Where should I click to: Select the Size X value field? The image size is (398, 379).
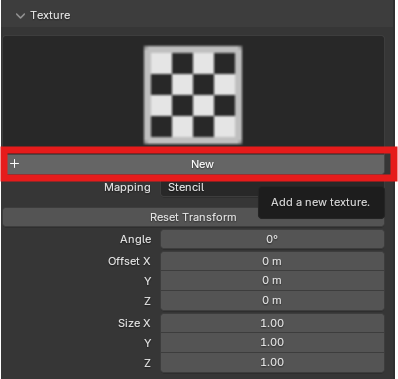tap(272, 323)
